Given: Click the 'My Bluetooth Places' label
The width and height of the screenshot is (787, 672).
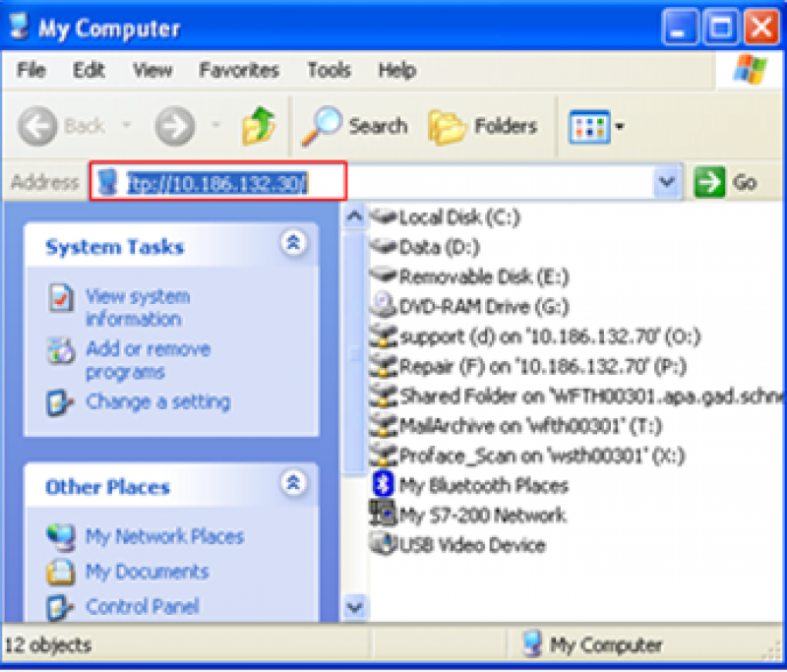Looking at the screenshot, I should (483, 485).
